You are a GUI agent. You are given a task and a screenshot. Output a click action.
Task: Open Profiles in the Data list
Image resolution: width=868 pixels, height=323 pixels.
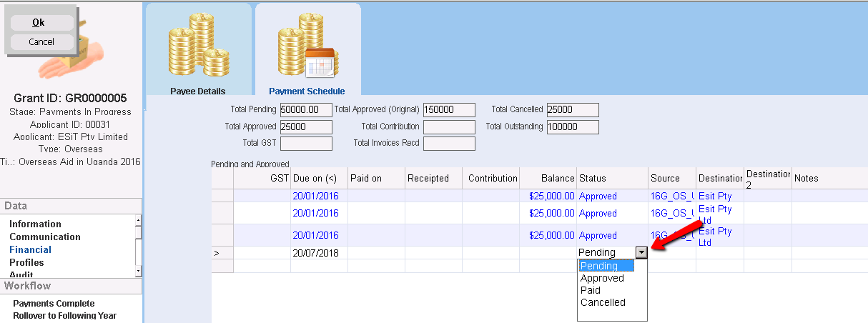(x=26, y=262)
